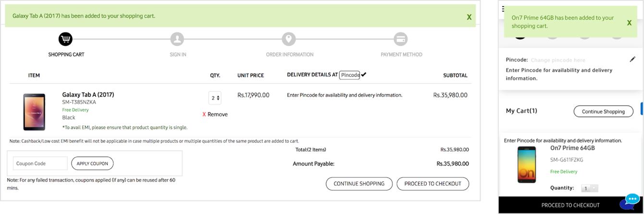Click the checkmark next to Pincode

[x=364, y=75]
